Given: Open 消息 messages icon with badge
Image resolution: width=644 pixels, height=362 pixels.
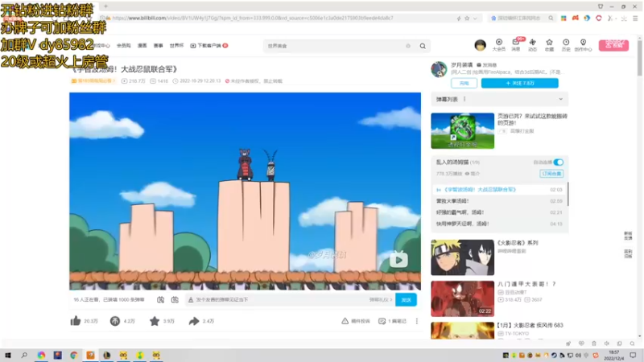Looking at the screenshot, I should click(x=516, y=45).
